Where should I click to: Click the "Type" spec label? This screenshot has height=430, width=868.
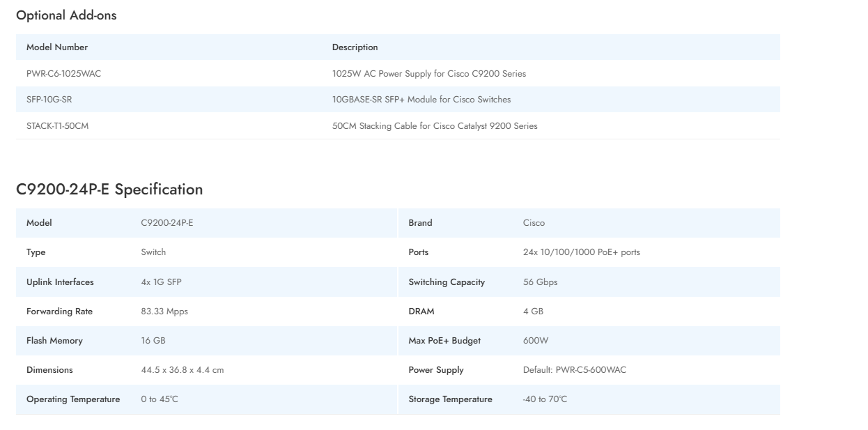(36, 252)
